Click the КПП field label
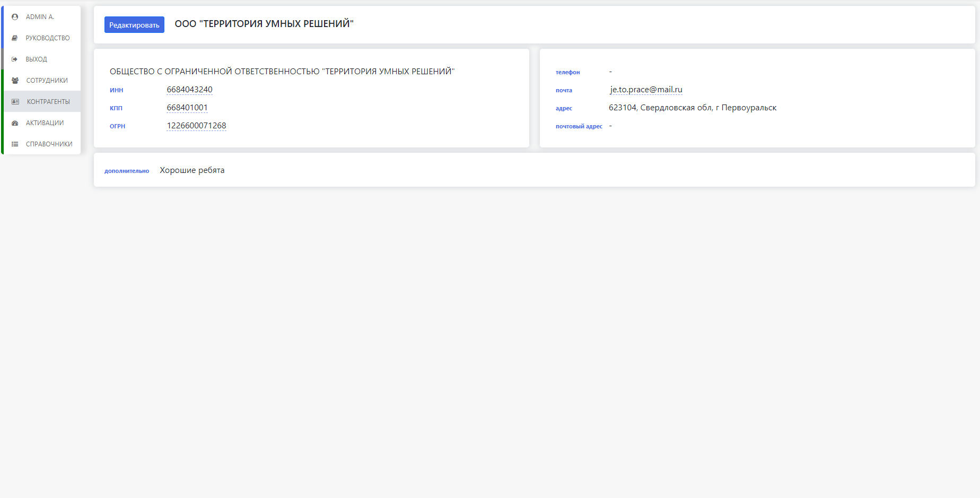This screenshot has height=498, width=980. pyautogui.click(x=116, y=108)
